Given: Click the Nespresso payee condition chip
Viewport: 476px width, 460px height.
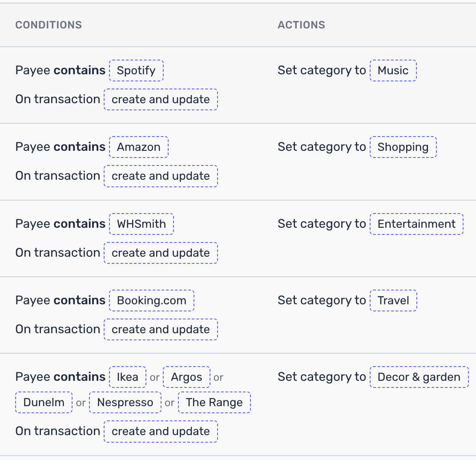Looking at the screenshot, I should tap(125, 402).
